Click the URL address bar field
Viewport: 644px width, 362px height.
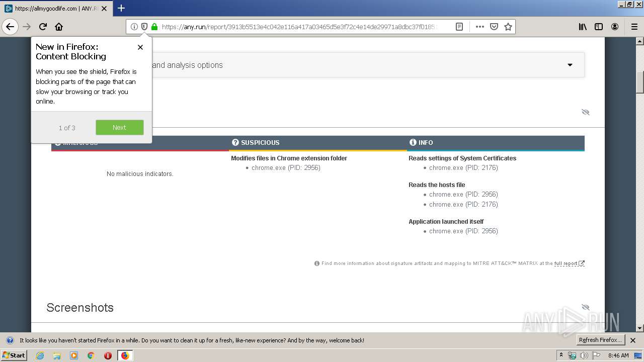coord(299,27)
